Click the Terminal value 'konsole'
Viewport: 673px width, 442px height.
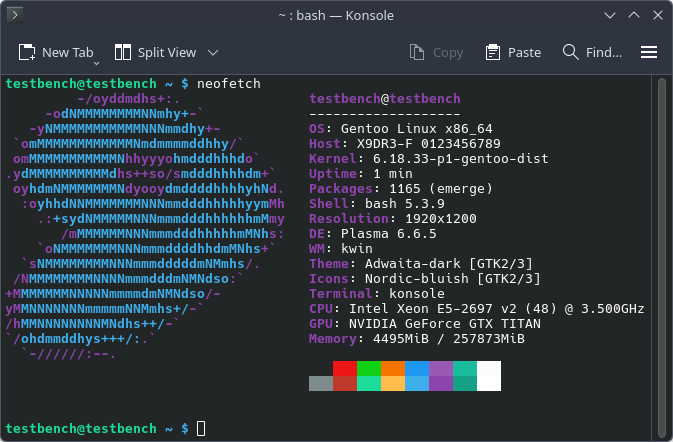coord(417,294)
